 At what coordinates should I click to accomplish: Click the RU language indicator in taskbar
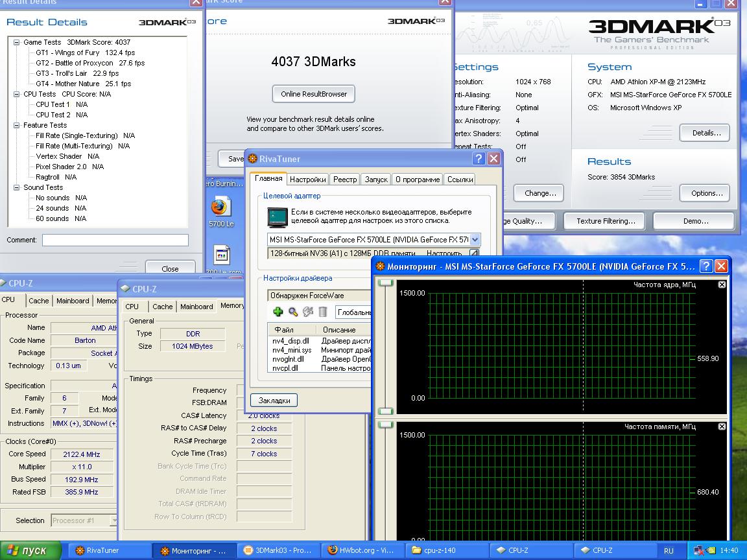[x=669, y=550]
